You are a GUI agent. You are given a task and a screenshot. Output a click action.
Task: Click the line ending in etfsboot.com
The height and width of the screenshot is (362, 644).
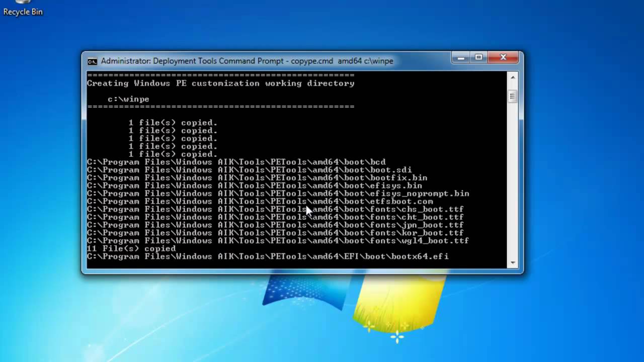click(260, 201)
